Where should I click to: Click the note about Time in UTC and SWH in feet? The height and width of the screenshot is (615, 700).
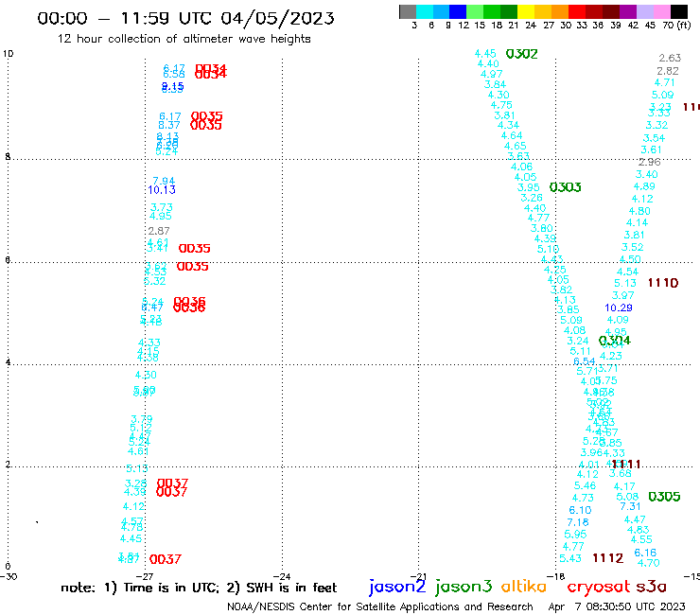[x=199, y=588]
